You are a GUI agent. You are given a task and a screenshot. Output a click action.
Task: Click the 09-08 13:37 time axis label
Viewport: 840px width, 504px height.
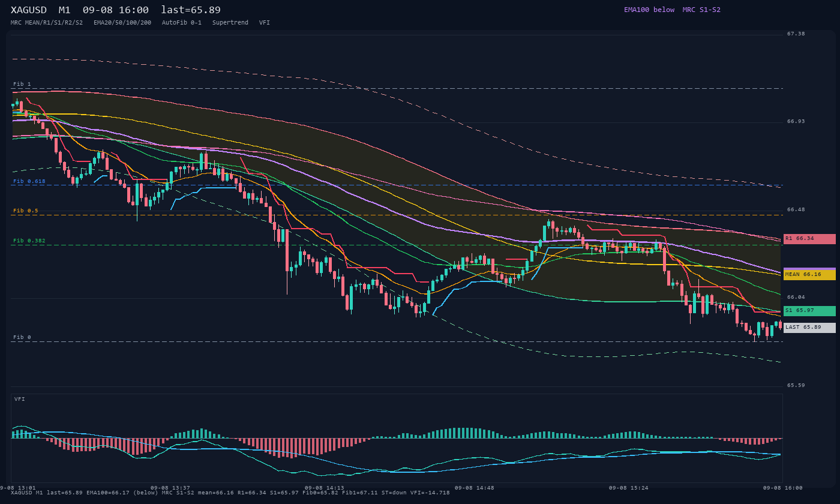click(170, 488)
